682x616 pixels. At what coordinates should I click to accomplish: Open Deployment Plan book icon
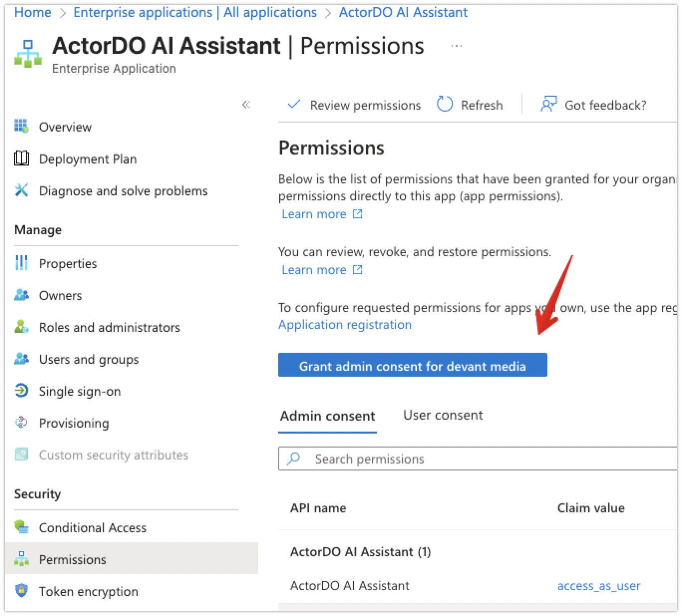coord(21,158)
